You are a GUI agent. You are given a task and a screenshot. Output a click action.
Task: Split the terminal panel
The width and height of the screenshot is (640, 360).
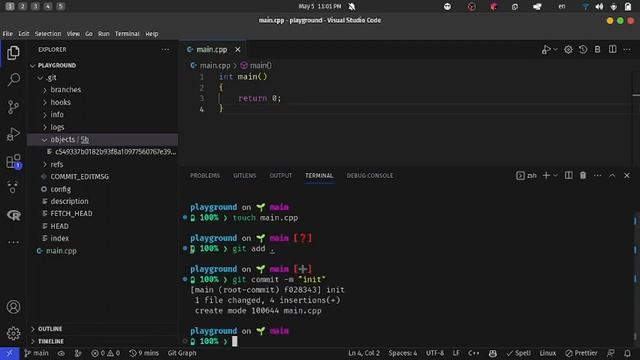click(x=568, y=176)
